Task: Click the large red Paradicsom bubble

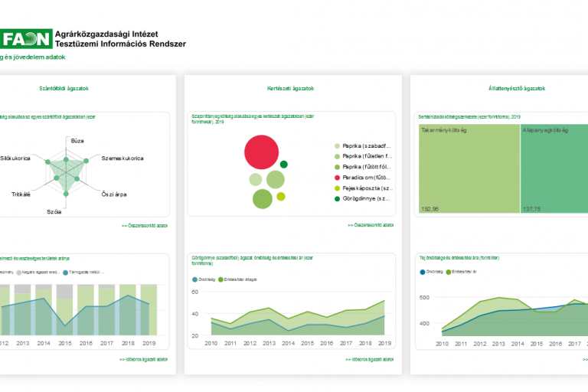Action: point(261,151)
